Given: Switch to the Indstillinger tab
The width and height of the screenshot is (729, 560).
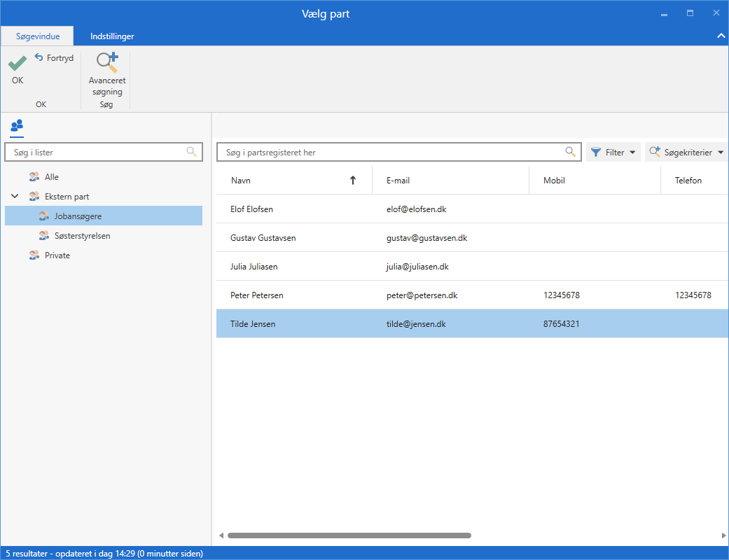Looking at the screenshot, I should tap(112, 36).
